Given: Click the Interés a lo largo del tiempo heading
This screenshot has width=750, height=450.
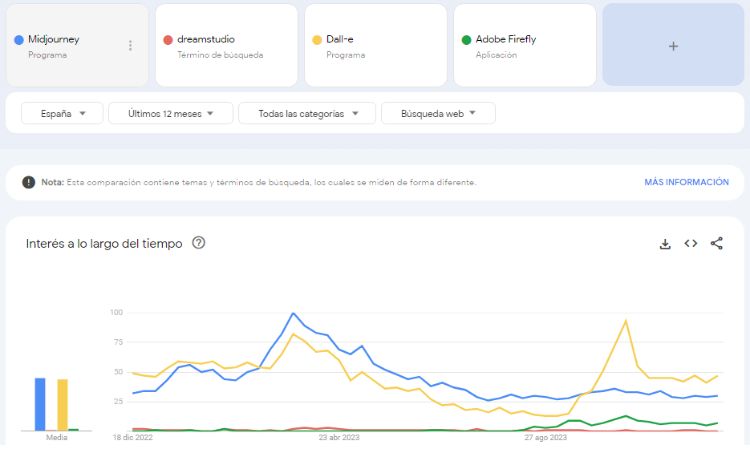Looking at the screenshot, I should click(x=104, y=244).
